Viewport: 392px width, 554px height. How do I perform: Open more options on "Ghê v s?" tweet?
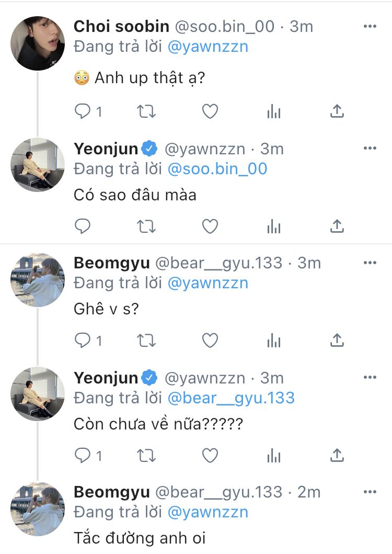coord(370,263)
